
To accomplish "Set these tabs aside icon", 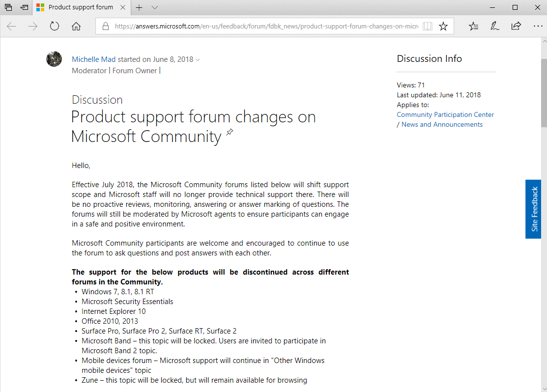I will [24, 7].
